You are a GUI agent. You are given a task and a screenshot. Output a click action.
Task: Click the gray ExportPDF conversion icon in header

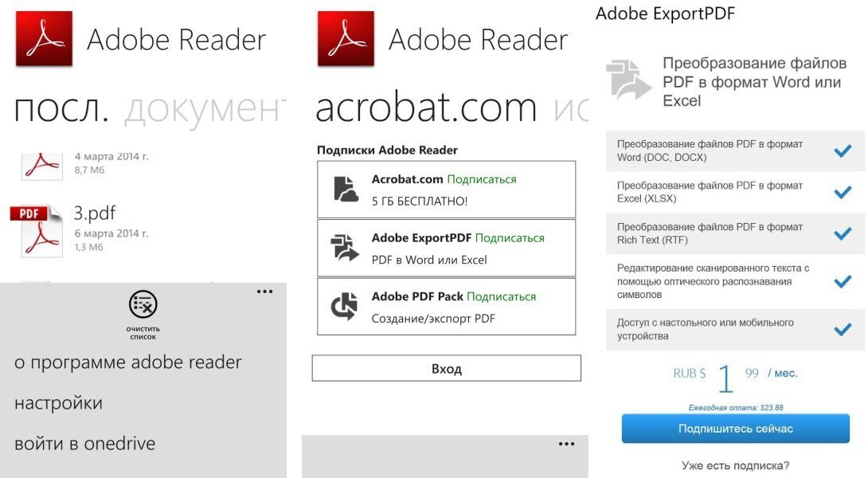629,80
